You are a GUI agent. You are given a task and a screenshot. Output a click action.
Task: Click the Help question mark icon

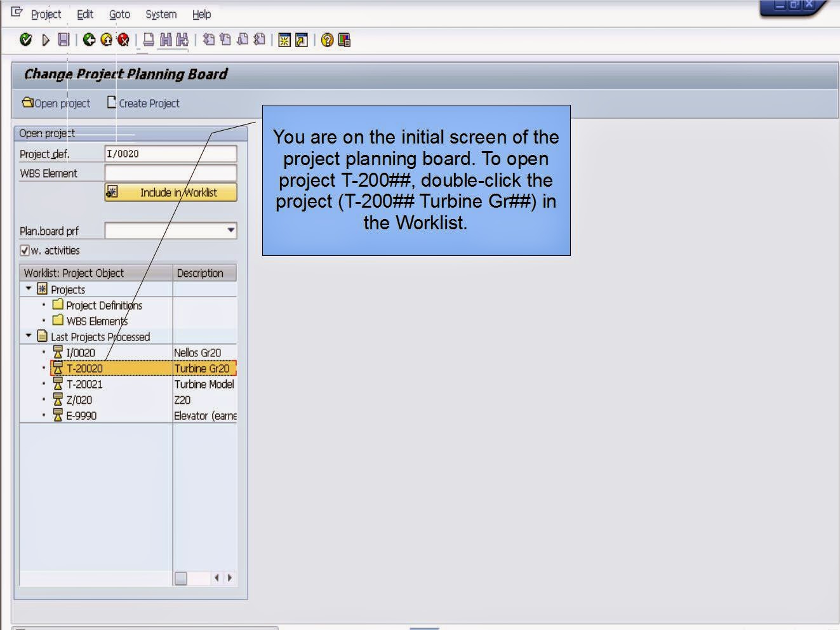[328, 40]
